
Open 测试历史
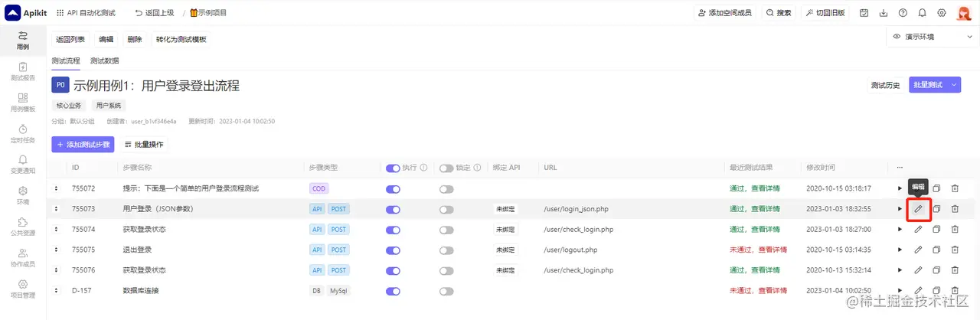pos(885,85)
